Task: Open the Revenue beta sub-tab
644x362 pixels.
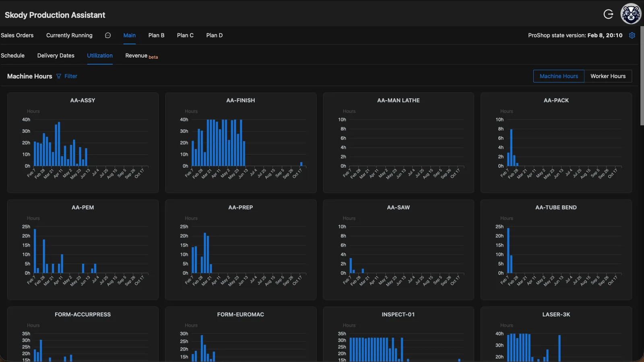Action: [x=141, y=56]
